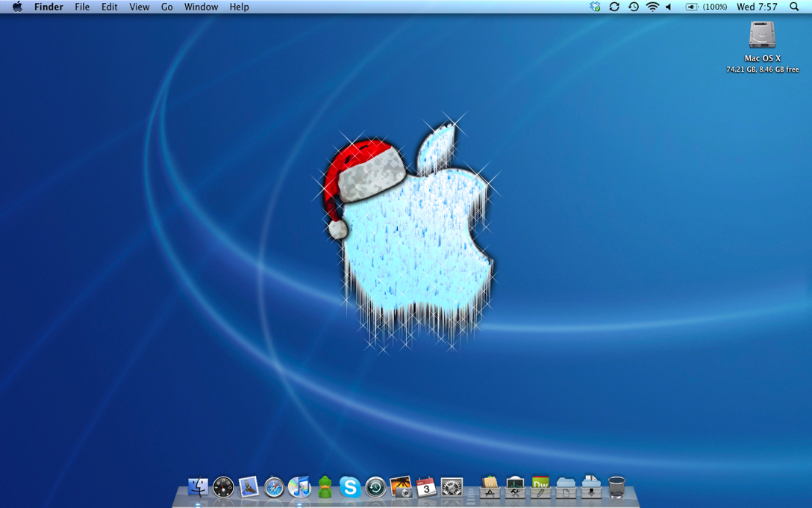Screen dimensions: 812x508
Task: Open Adium green duck icon
Action: 325,487
